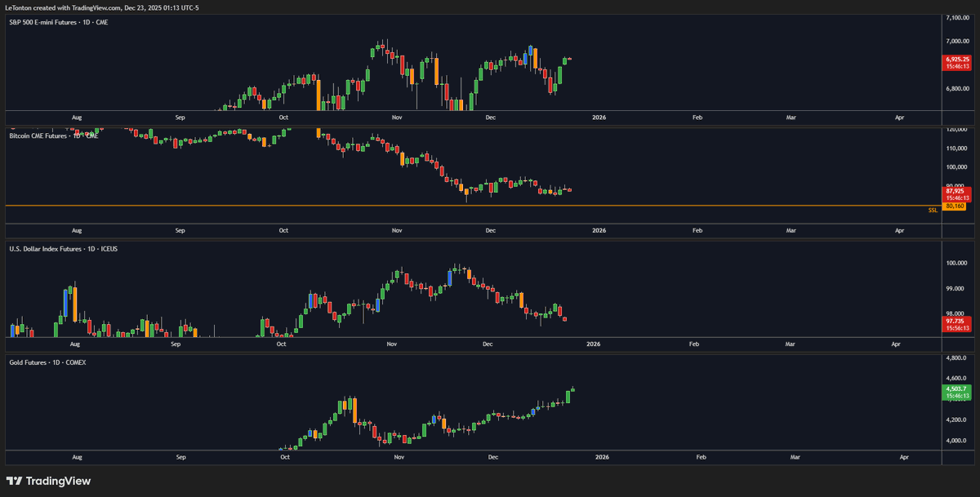The image size is (980, 497).
Task: Select the red 97.735 dollar index price label
Action: [957, 324]
